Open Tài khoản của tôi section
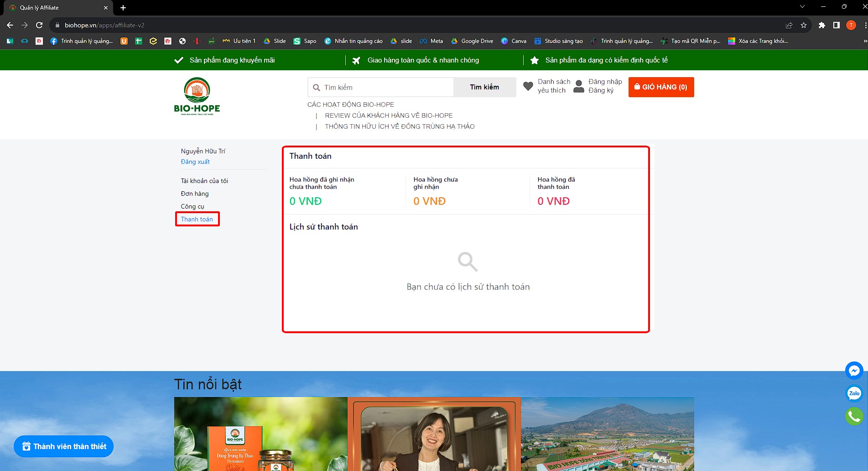 coord(204,181)
